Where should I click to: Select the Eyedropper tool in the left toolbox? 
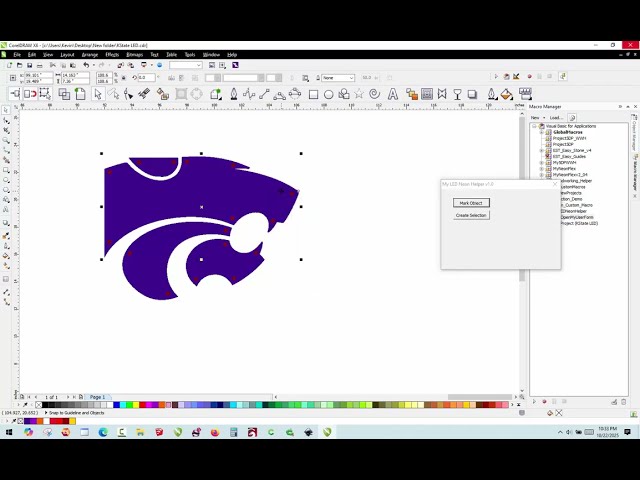click(6, 236)
